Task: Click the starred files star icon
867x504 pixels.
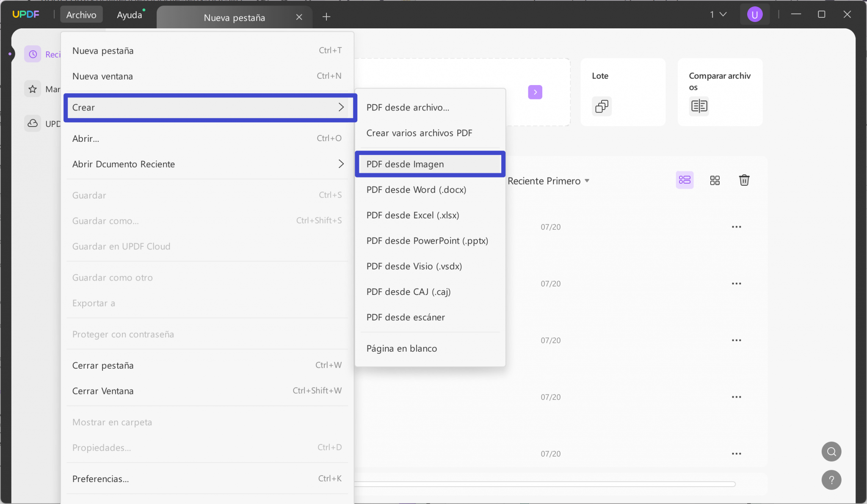Action: click(x=33, y=89)
